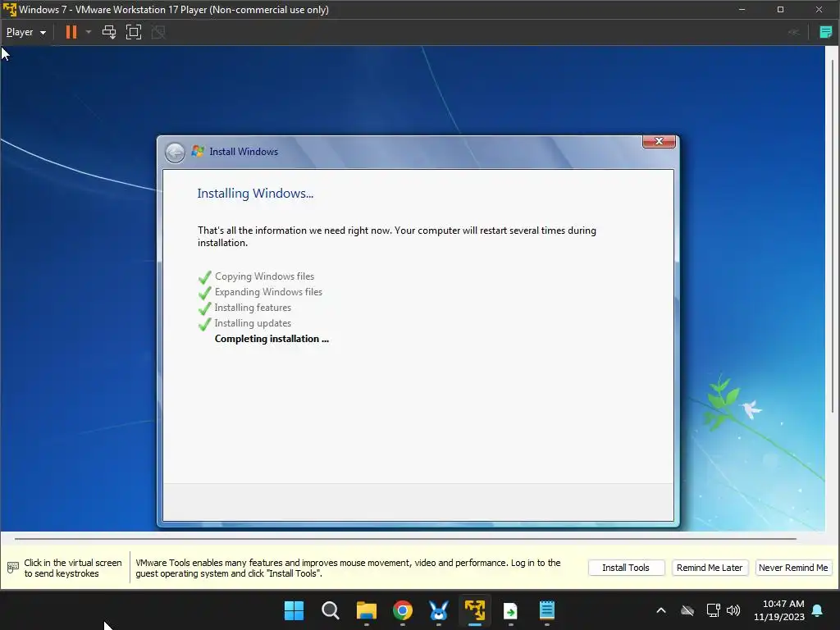The height and width of the screenshot is (630, 840).
Task: Close the Install Windows dialog
Action: [659, 141]
